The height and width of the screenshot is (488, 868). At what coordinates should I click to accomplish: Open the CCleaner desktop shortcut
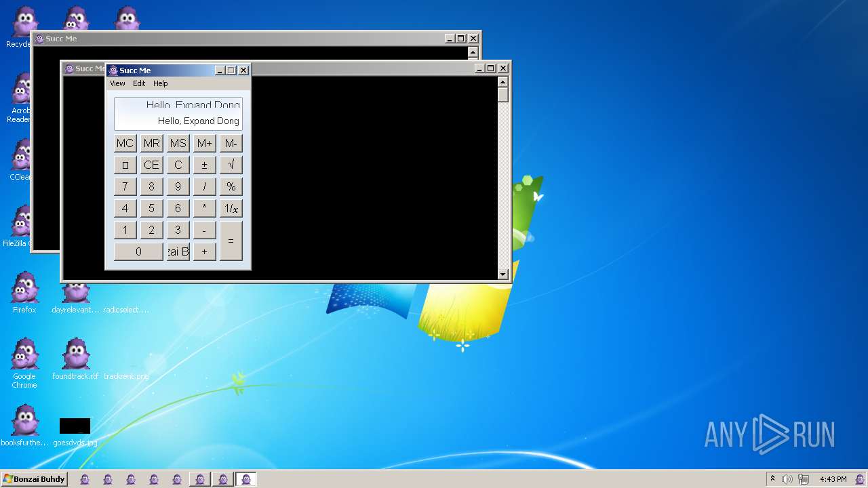[x=20, y=160]
